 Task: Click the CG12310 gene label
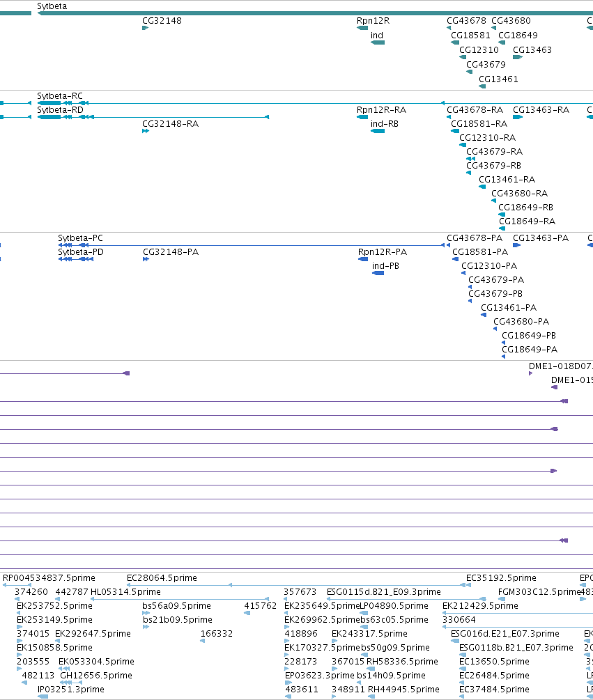point(479,50)
